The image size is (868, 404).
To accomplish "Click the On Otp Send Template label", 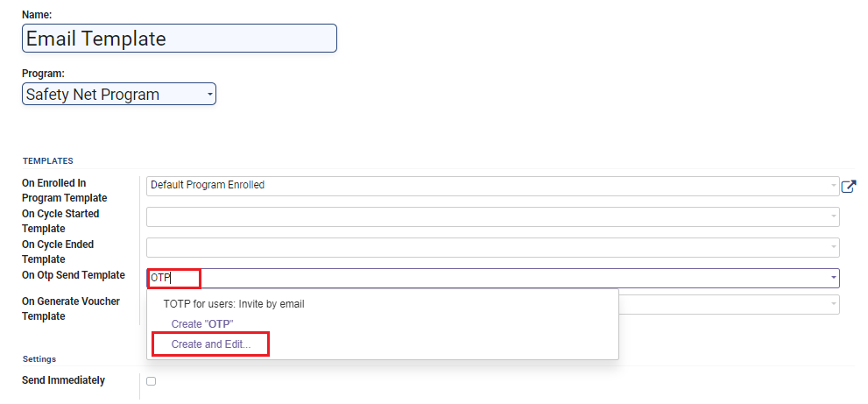I will point(74,275).
